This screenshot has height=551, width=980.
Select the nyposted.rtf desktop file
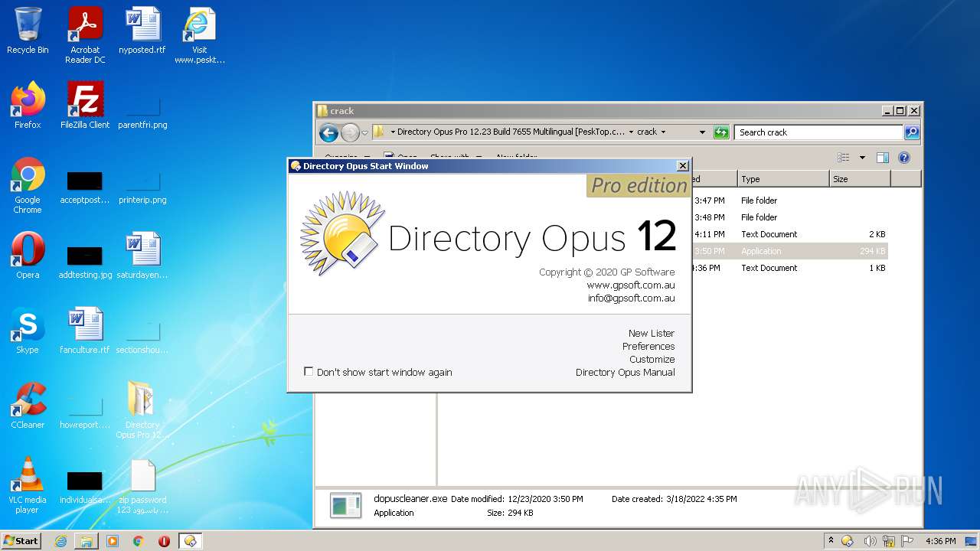(142, 31)
